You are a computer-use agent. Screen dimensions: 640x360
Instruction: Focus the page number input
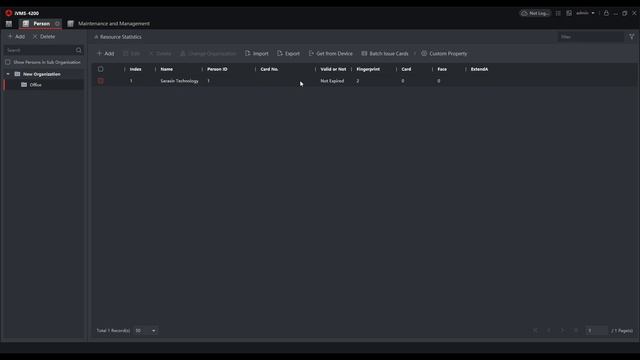pos(596,331)
